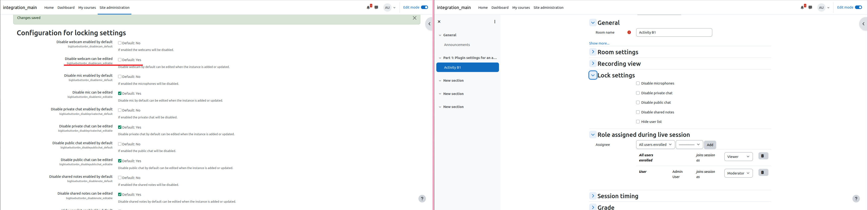The width and height of the screenshot is (868, 210).
Task: Open block drawer arrow in left window
Action: (429, 24)
